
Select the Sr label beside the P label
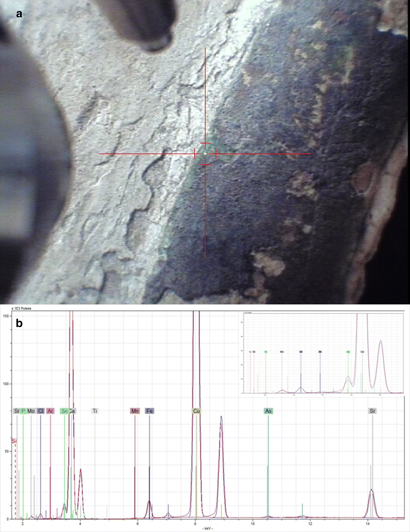click(x=17, y=411)
